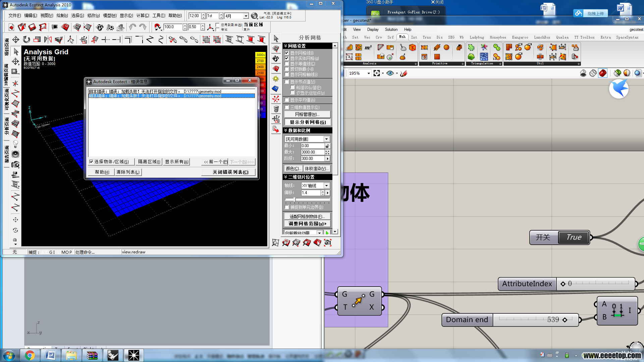The width and height of the screenshot is (644, 362).
Task: Open the month 4月 dropdown
Action: [246, 16]
